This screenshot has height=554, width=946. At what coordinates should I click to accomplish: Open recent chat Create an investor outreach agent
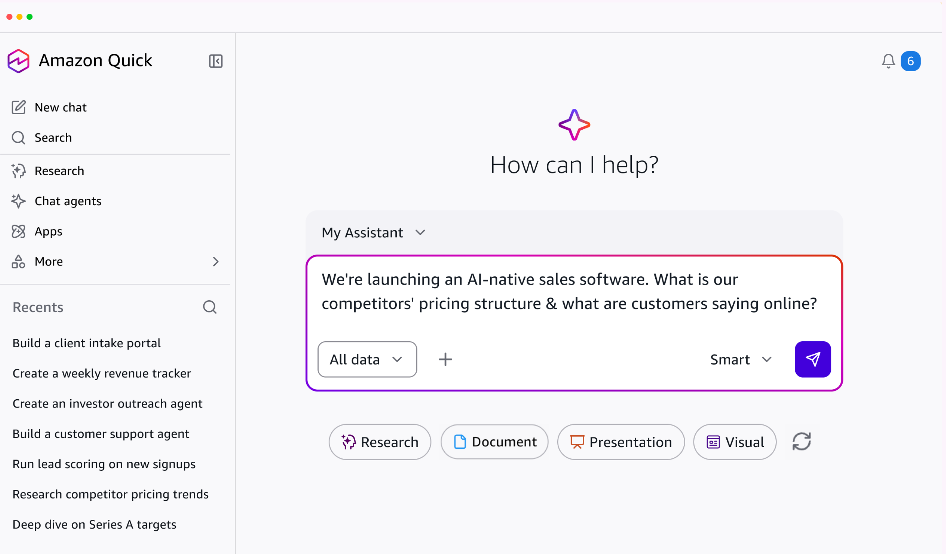tap(107, 403)
